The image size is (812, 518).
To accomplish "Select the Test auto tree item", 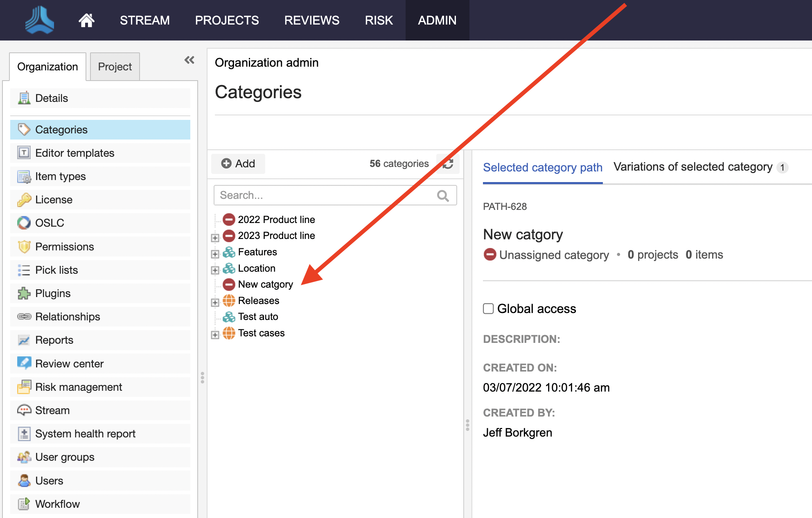I will (x=258, y=317).
